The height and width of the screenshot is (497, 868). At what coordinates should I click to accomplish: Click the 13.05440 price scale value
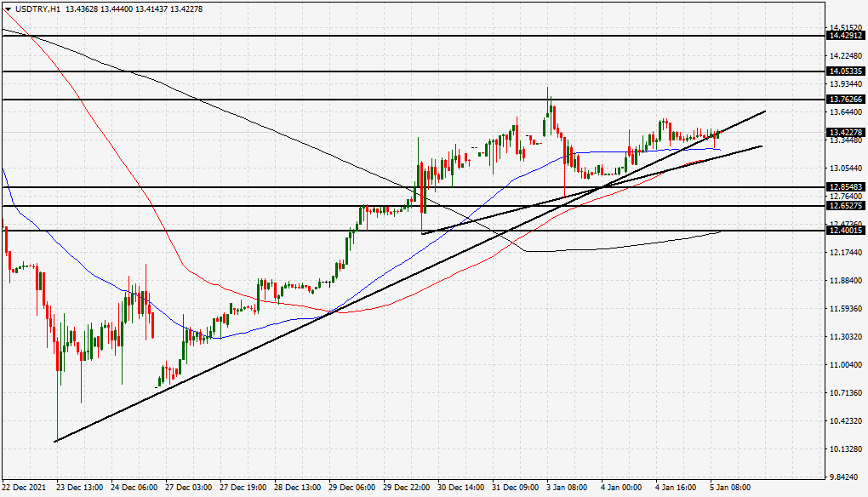(x=846, y=169)
